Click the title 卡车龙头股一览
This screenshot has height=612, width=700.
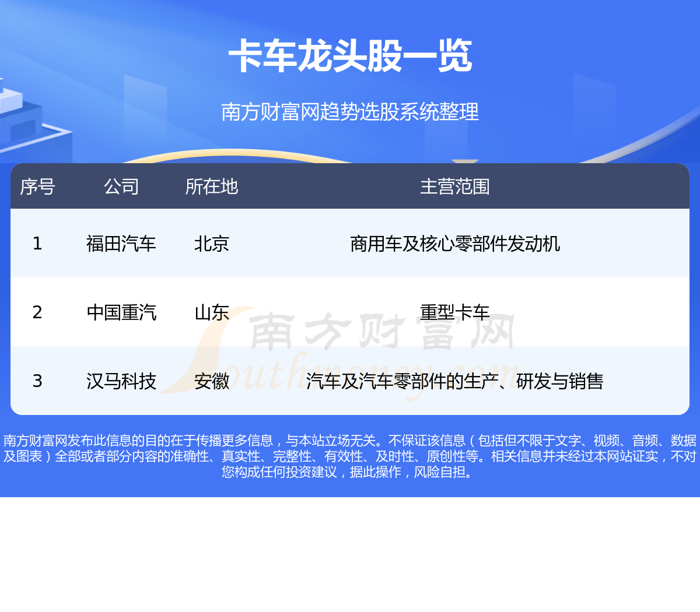point(350,57)
